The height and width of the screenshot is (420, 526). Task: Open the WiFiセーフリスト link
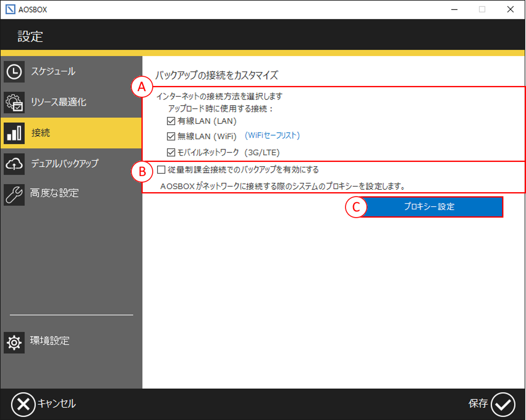click(x=272, y=136)
